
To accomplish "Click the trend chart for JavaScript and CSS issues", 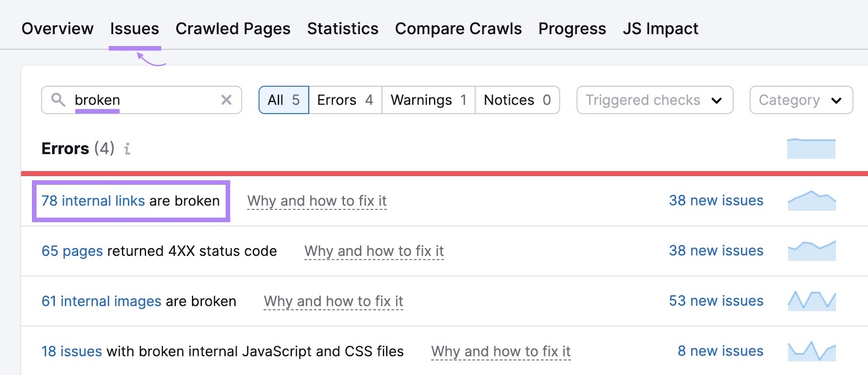I will (811, 351).
